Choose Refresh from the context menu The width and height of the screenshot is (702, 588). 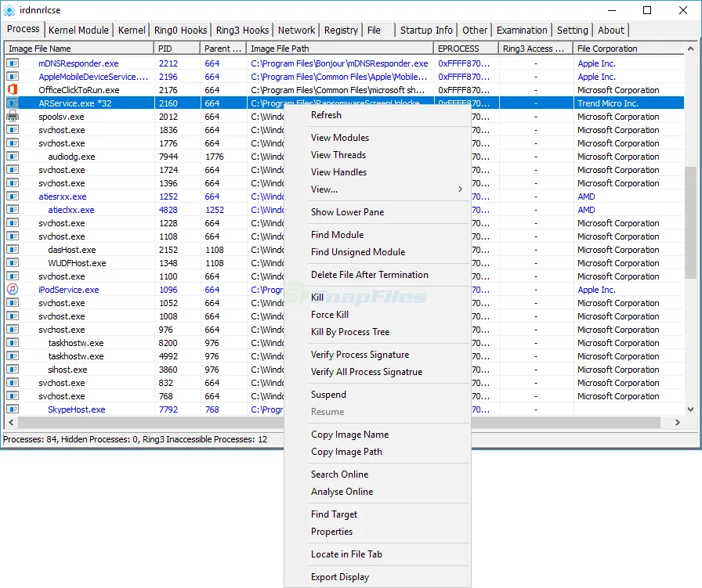(x=378, y=115)
